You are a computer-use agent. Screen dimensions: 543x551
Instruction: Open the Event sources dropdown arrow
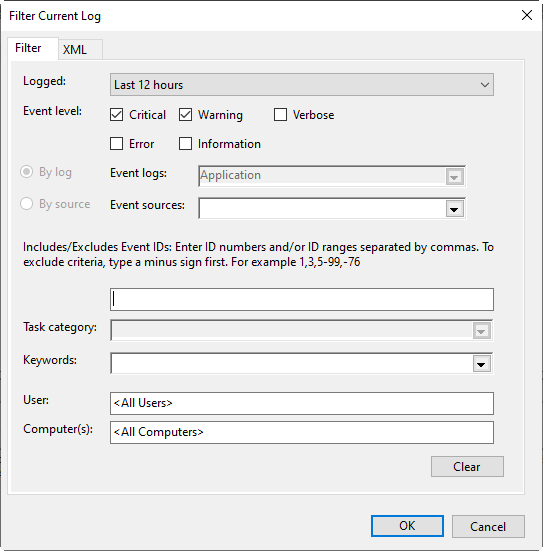(x=454, y=209)
